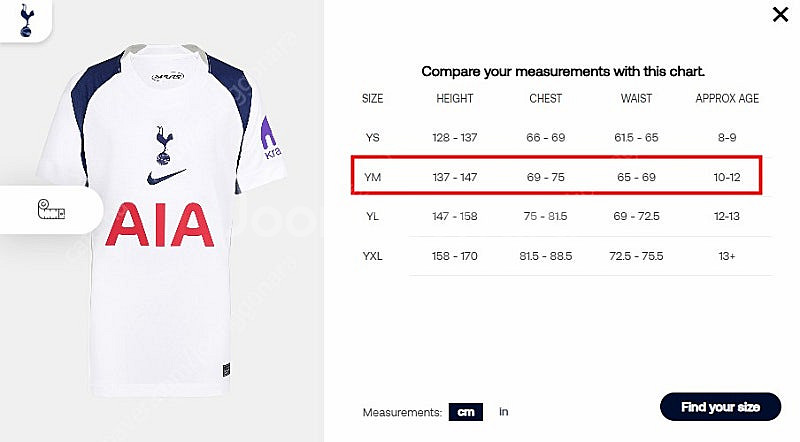Click the APPROX AGE column header
The height and width of the screenshot is (442, 800).
coord(727,99)
